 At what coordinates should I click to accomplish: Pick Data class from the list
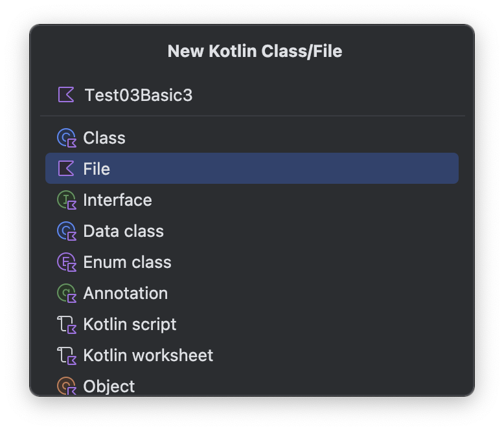coord(123,231)
